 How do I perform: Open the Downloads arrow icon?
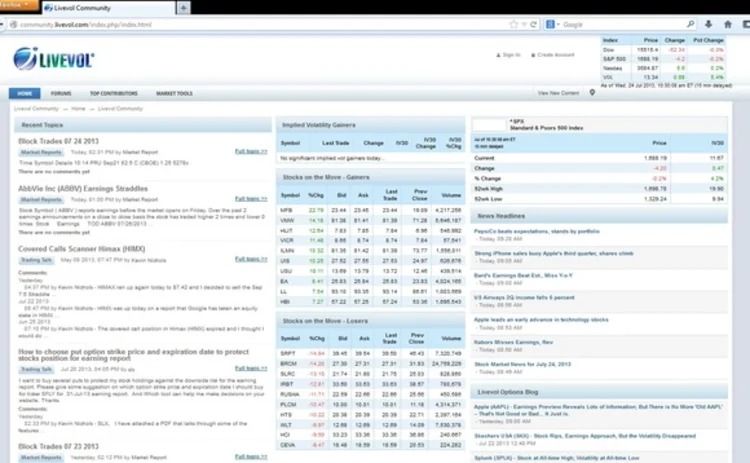[x=708, y=24]
